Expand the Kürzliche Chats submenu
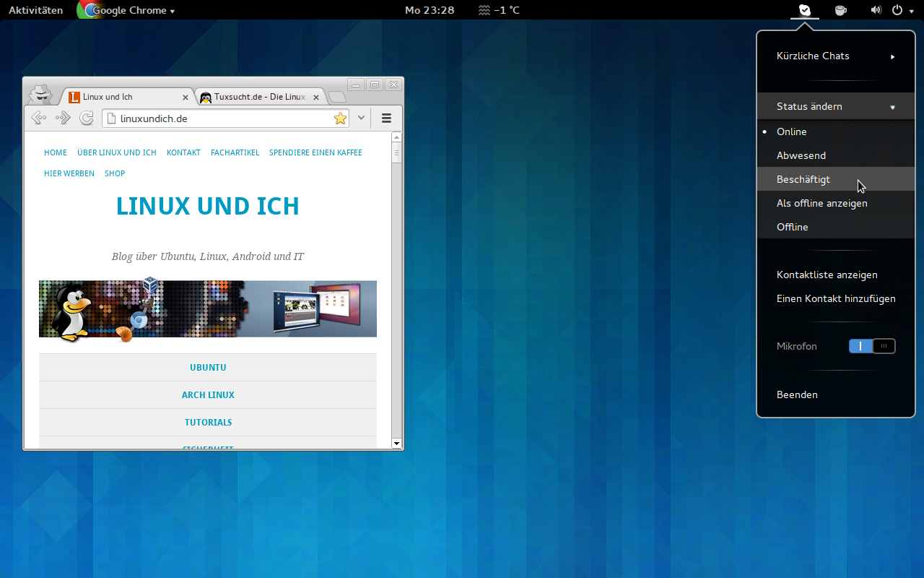 coord(836,56)
